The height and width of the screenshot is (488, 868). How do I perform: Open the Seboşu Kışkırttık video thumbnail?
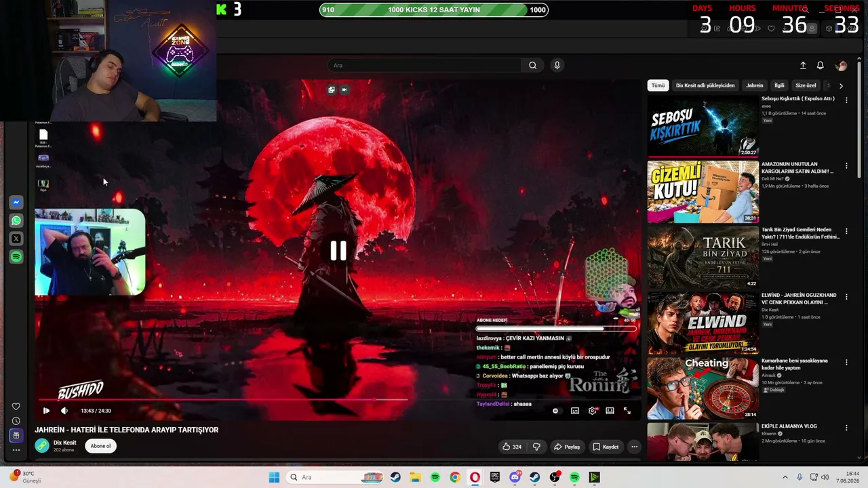click(x=703, y=126)
